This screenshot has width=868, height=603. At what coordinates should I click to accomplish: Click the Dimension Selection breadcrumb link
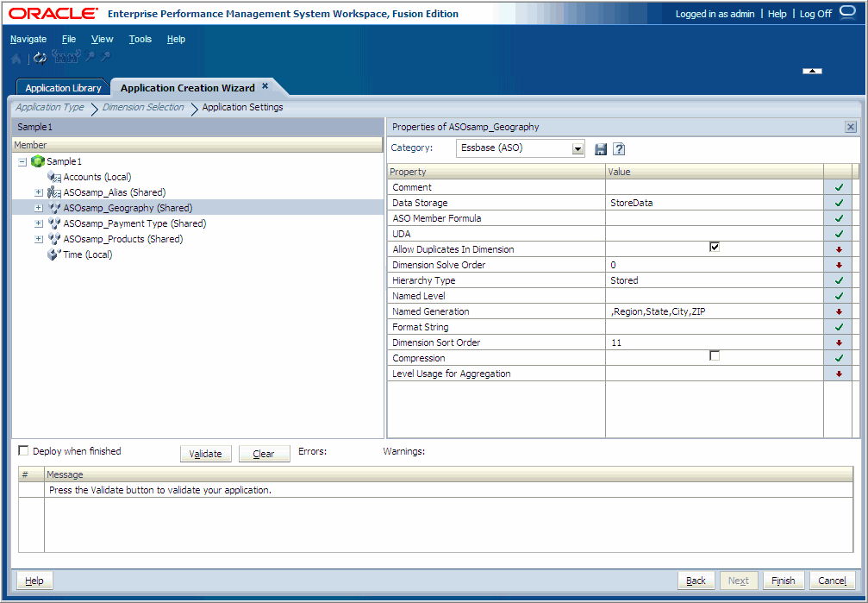tap(142, 107)
